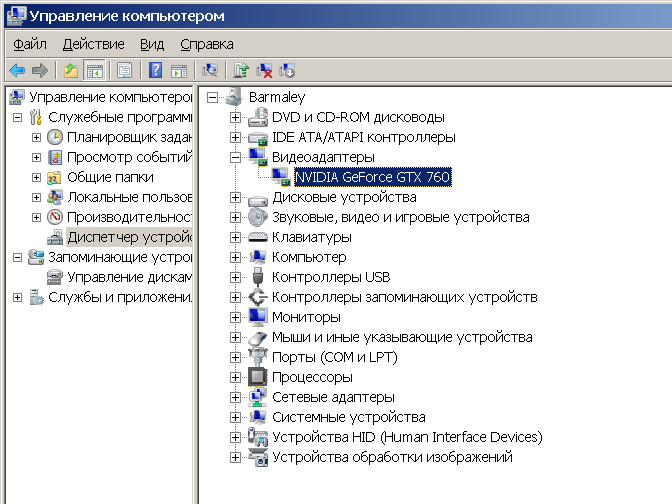Click the Update driver toolbar icon

(241, 70)
